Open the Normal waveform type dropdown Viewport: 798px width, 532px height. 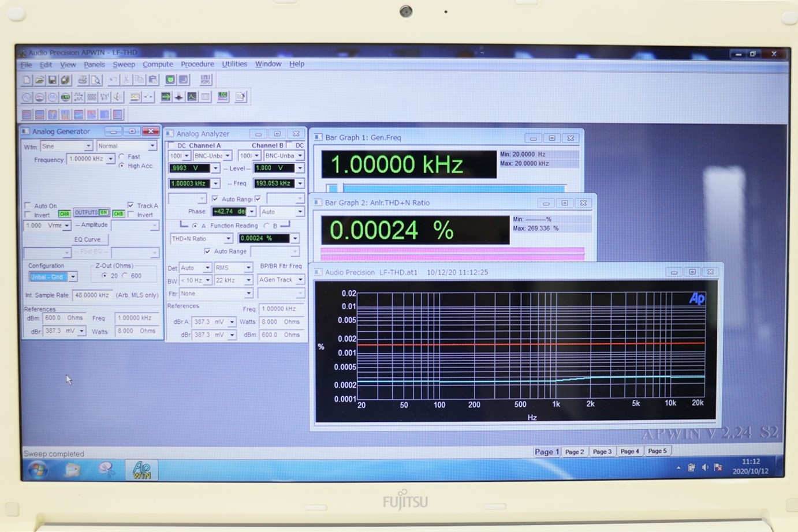[152, 146]
